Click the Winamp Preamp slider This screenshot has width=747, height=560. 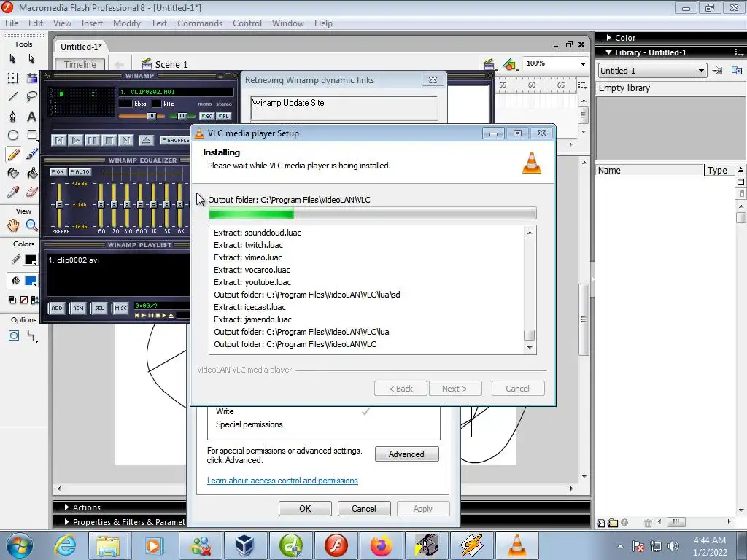(60, 204)
